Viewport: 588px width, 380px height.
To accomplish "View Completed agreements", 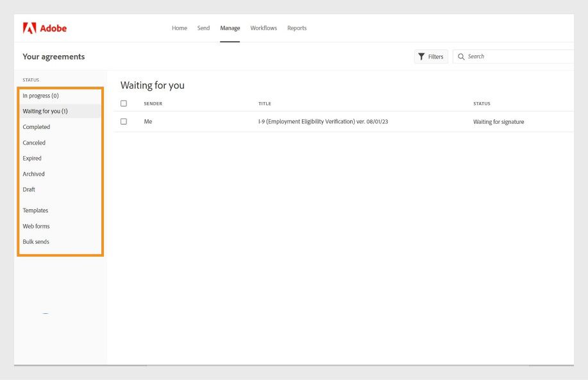I will click(36, 127).
